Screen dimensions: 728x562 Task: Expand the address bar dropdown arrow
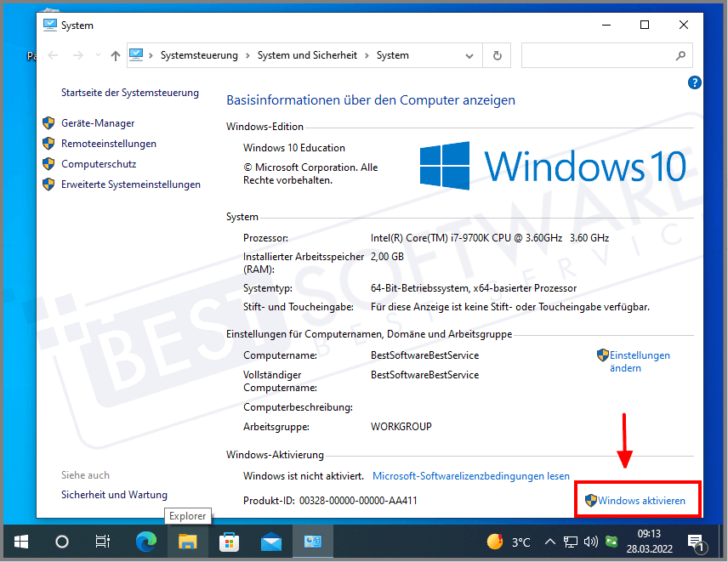pos(469,55)
